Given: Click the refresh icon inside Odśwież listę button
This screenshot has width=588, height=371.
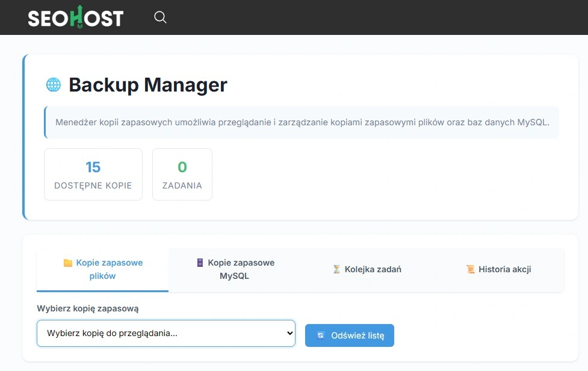Looking at the screenshot, I should pos(320,335).
